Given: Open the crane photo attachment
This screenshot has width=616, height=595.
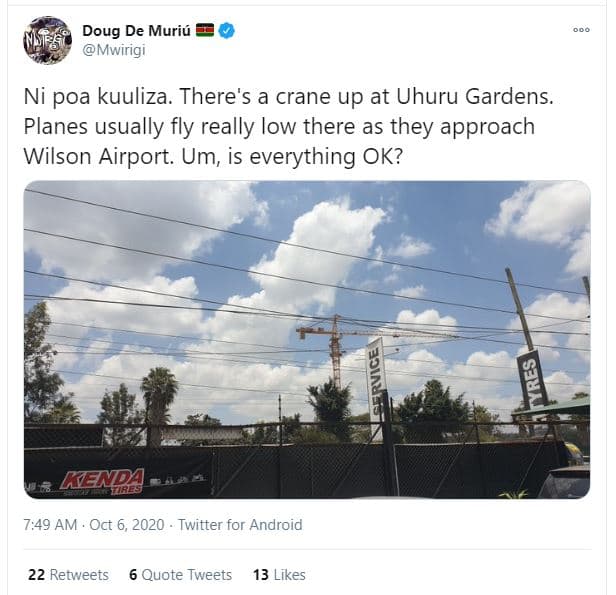Looking at the screenshot, I should point(307,339).
